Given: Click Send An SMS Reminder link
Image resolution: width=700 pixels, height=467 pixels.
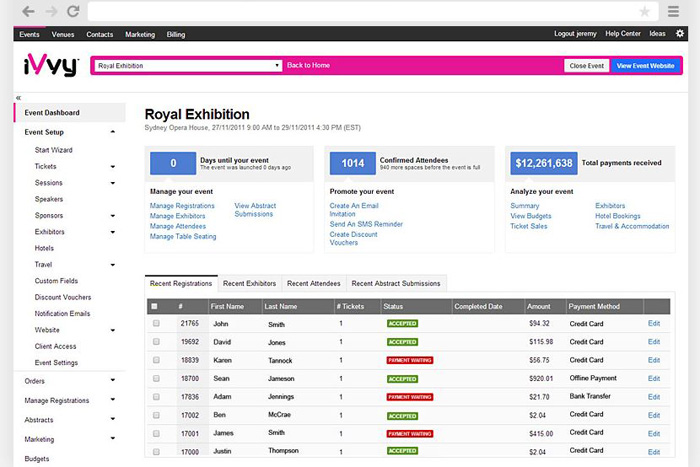Looking at the screenshot, I should point(366,224).
